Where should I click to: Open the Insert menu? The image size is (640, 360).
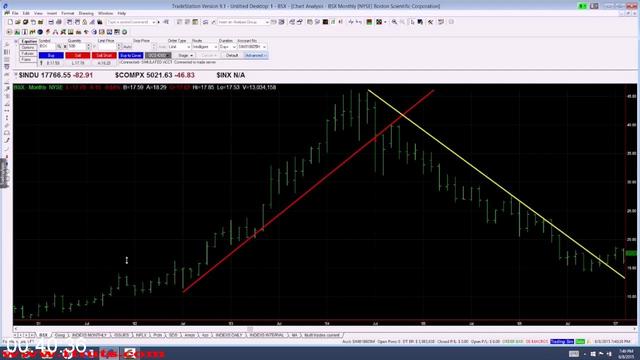(52, 13)
